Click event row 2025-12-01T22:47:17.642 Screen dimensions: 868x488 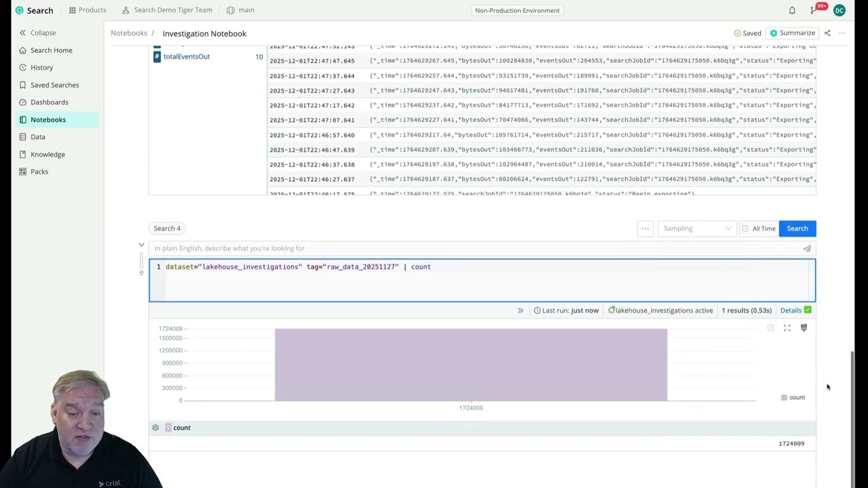542,105
